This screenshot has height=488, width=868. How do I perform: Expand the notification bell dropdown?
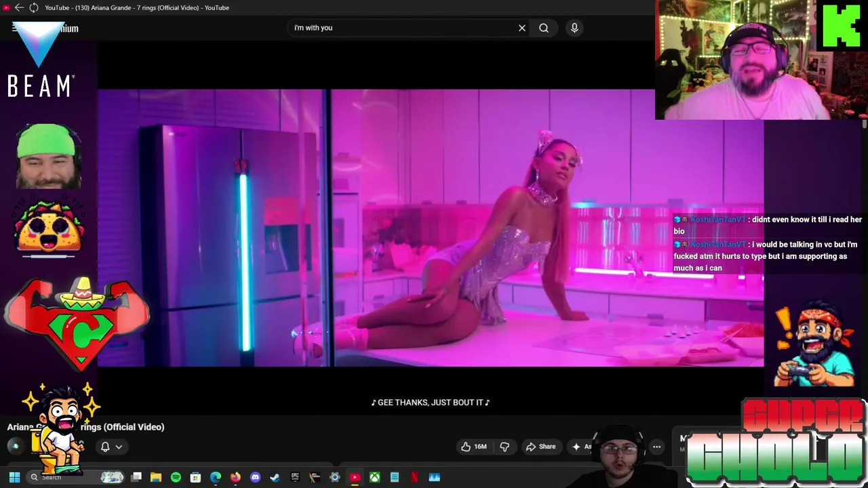112,447
